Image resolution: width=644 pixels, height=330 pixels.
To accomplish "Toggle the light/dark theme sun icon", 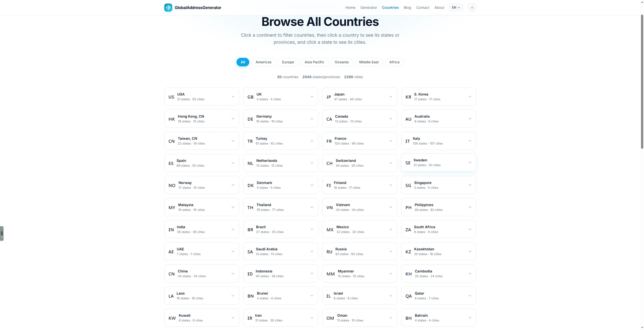I will coord(472,8).
